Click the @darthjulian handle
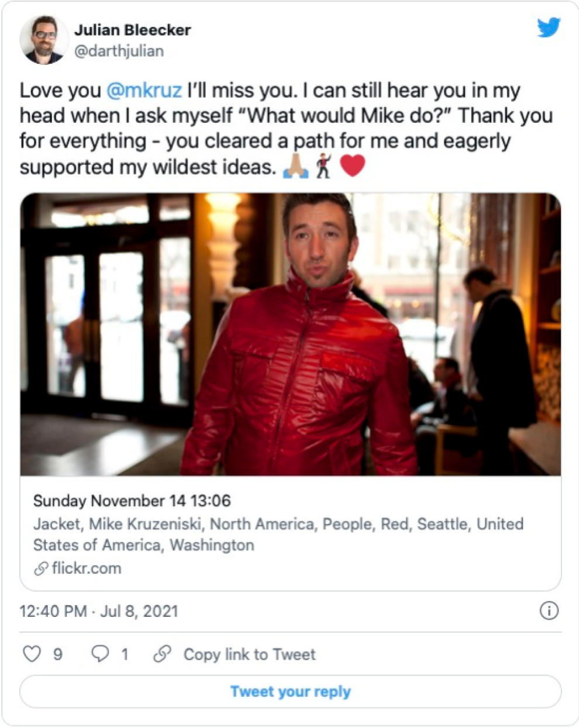Viewport: 579px width, 728px height. (x=119, y=51)
